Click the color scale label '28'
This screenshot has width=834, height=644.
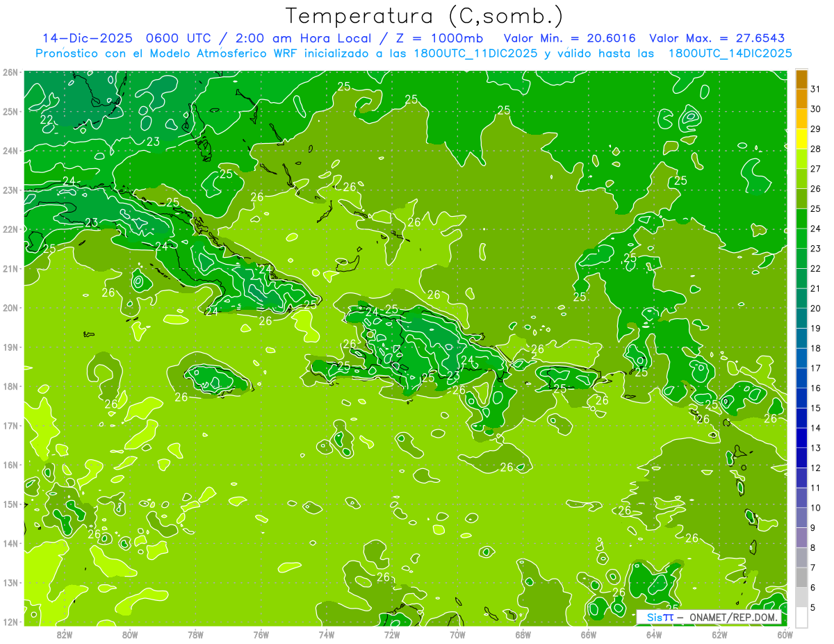(x=815, y=149)
